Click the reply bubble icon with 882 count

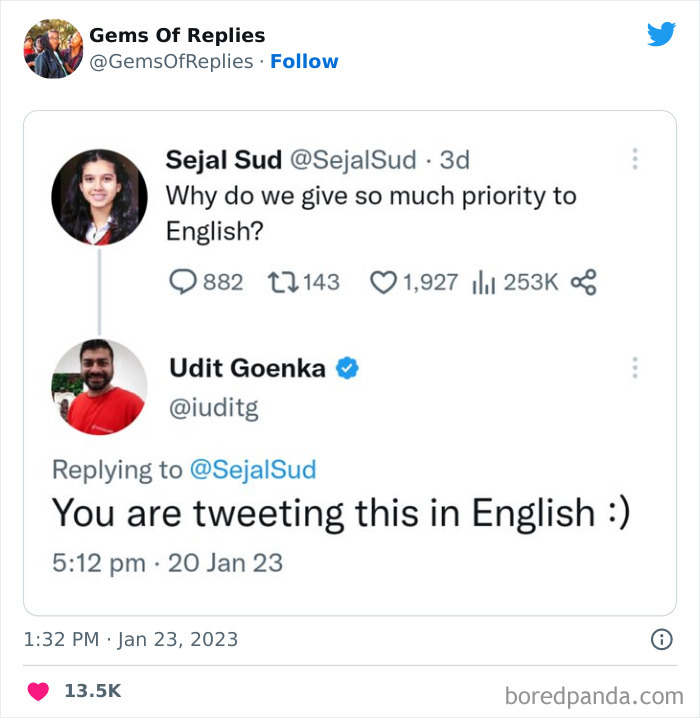click(181, 282)
